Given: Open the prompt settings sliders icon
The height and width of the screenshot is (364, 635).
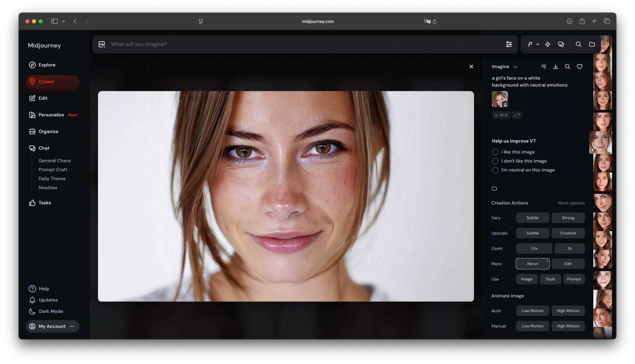Looking at the screenshot, I should [x=509, y=44].
